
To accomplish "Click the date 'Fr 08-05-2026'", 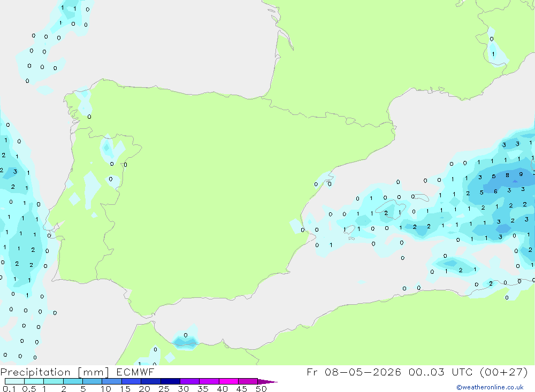I will click(x=354, y=372).
